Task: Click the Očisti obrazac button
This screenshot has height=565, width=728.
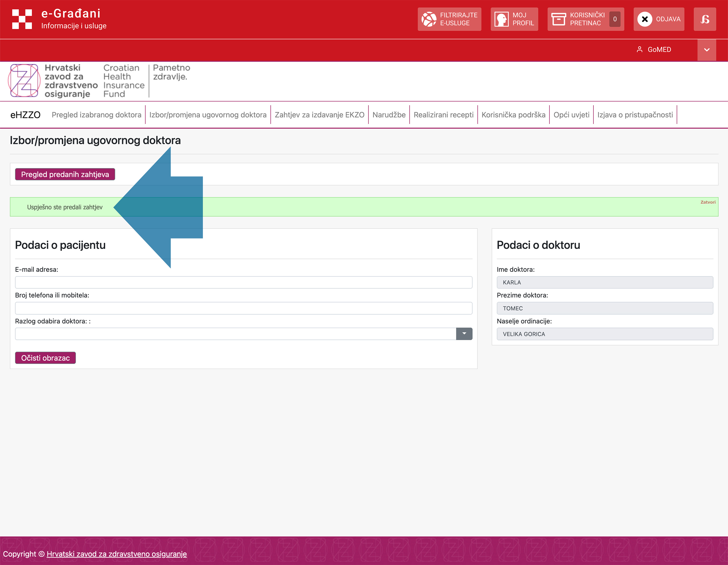Action: (45, 358)
